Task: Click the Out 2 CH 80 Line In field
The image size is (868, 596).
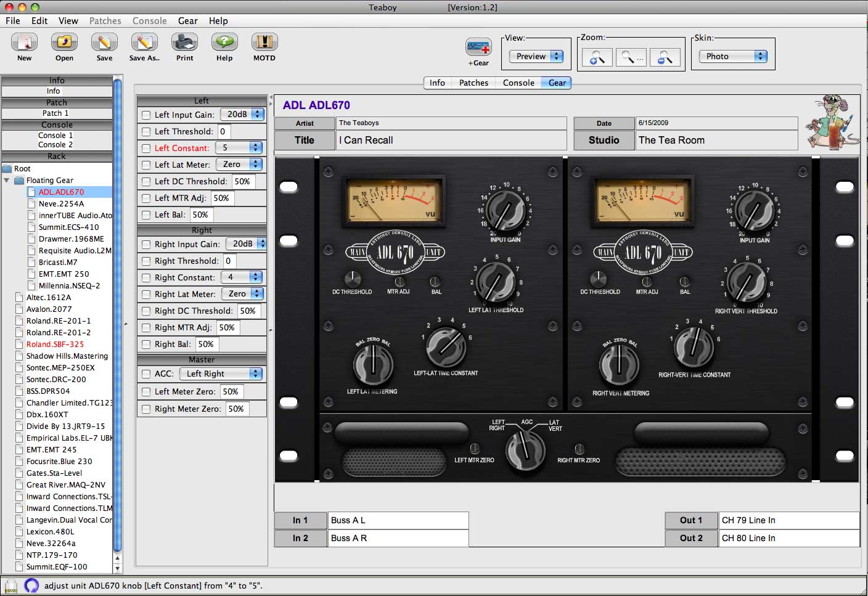Action: (789, 538)
